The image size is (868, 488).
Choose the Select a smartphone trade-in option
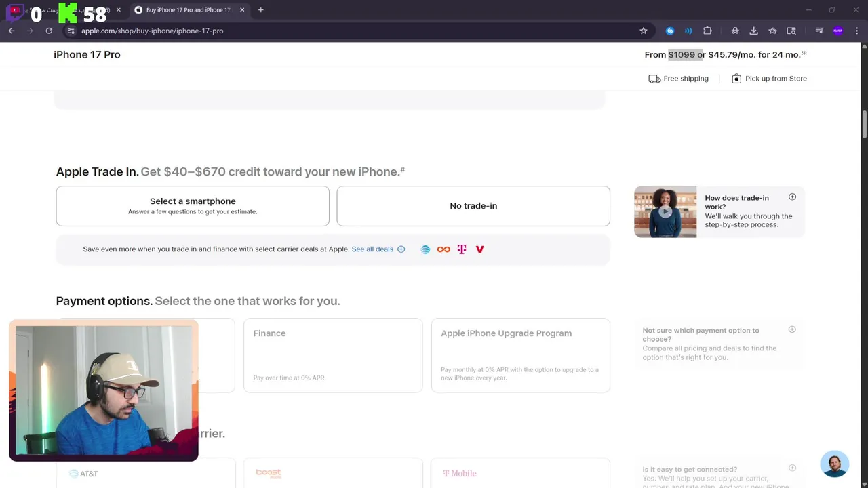[193, 206]
